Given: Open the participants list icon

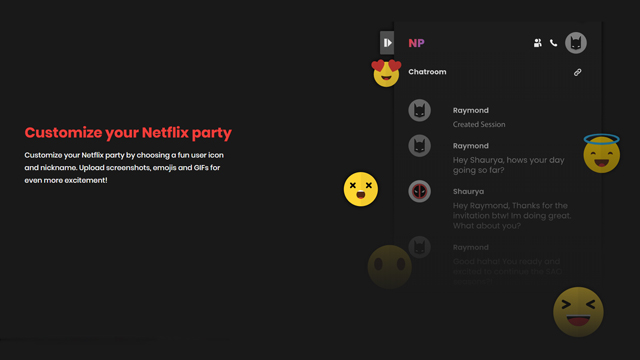Looking at the screenshot, I should pos(538,42).
